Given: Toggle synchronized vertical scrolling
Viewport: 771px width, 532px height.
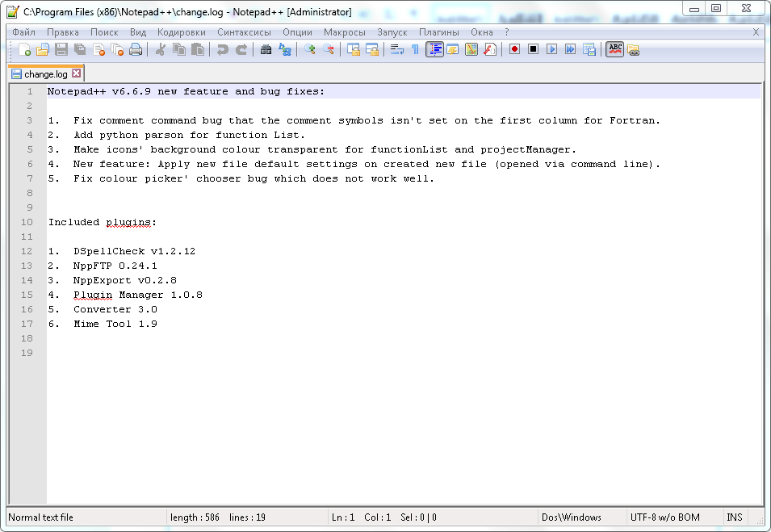Looking at the screenshot, I should [x=353, y=50].
